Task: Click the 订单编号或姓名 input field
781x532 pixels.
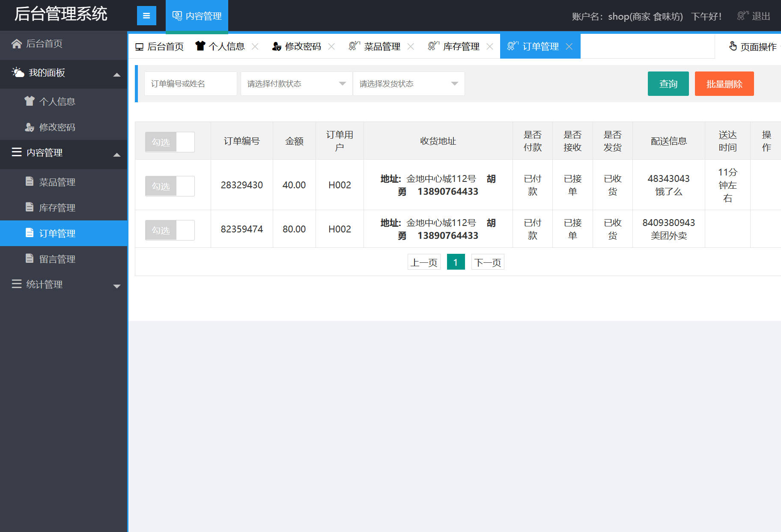Action: coord(191,83)
